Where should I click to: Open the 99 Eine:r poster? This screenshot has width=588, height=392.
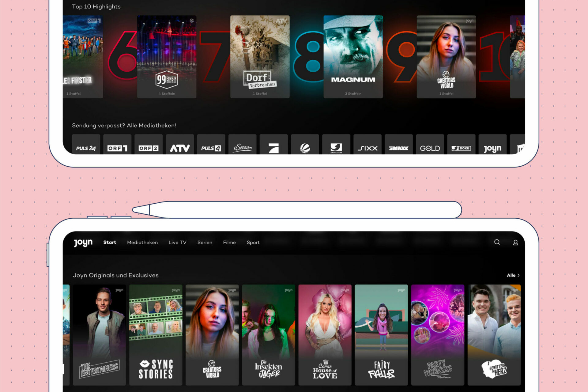pos(167,57)
